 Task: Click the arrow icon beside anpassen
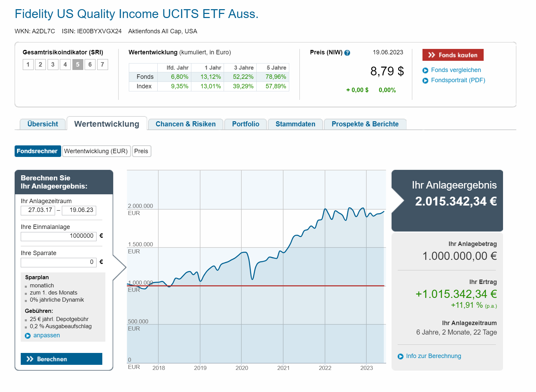point(28,336)
